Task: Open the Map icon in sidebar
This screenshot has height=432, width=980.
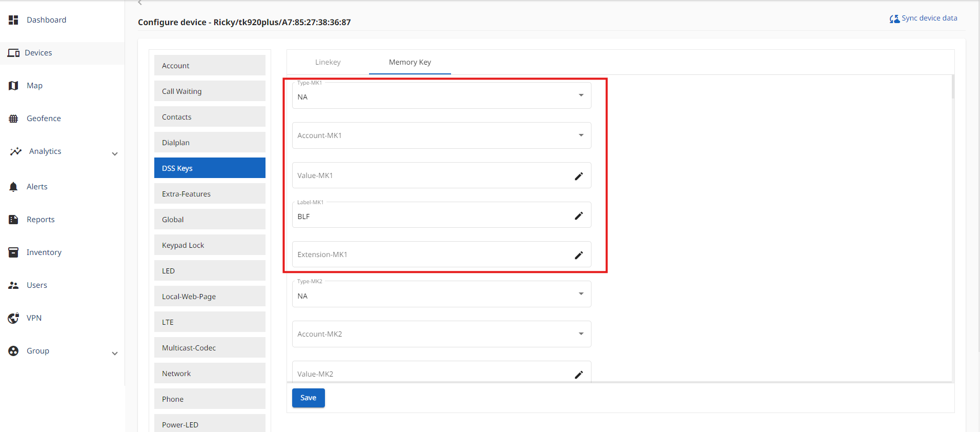Action: [13, 86]
